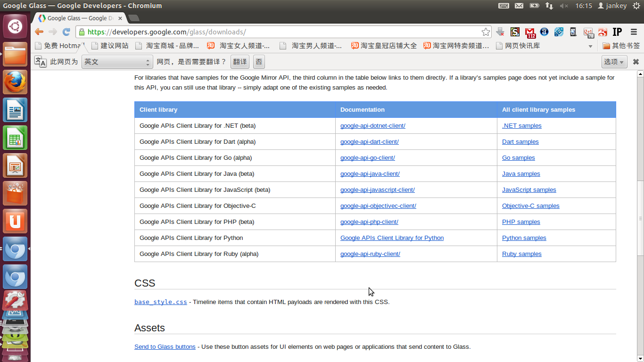The height and width of the screenshot is (362, 644).
Task: Open the Send to Glass buttons link
Action: (165, 347)
